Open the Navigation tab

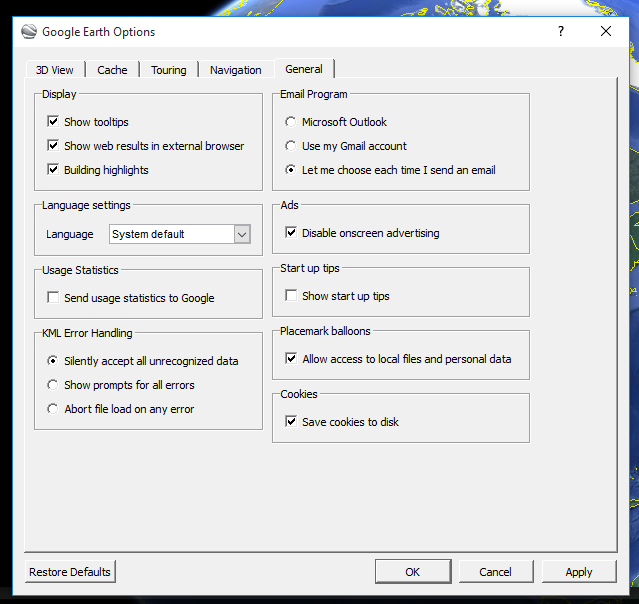tap(236, 70)
